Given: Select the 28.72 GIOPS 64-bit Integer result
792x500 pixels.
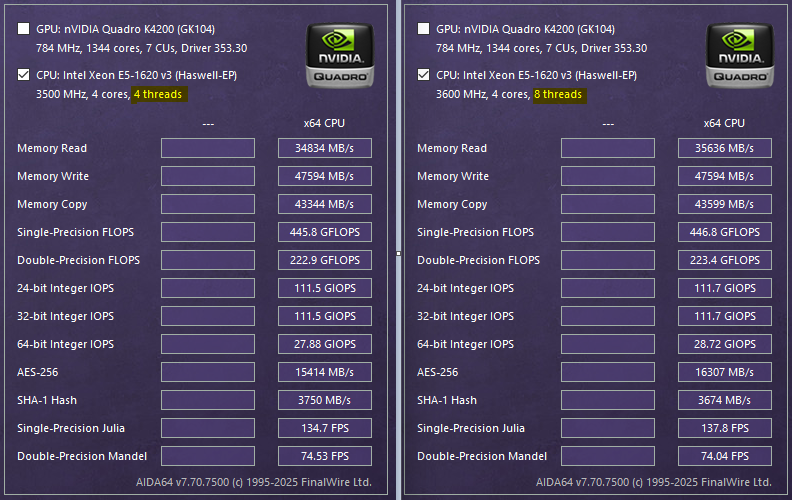Looking at the screenshot, I should click(x=725, y=344).
